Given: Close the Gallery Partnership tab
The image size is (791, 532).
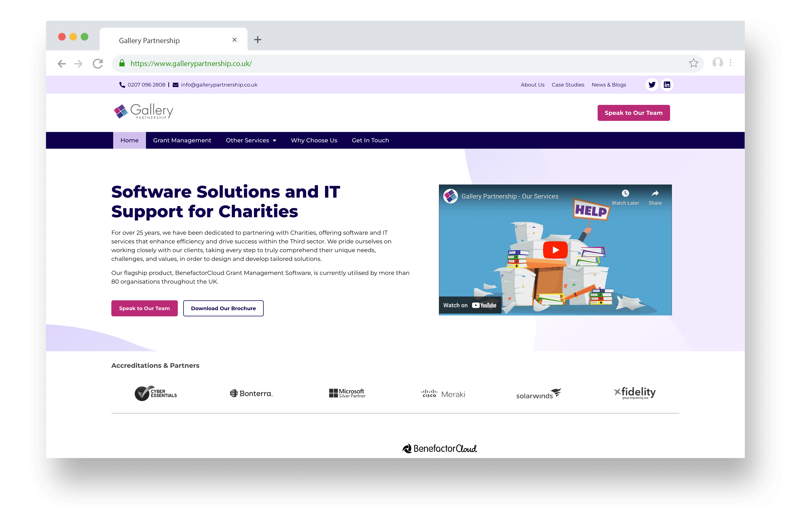Looking at the screenshot, I should tap(234, 40).
